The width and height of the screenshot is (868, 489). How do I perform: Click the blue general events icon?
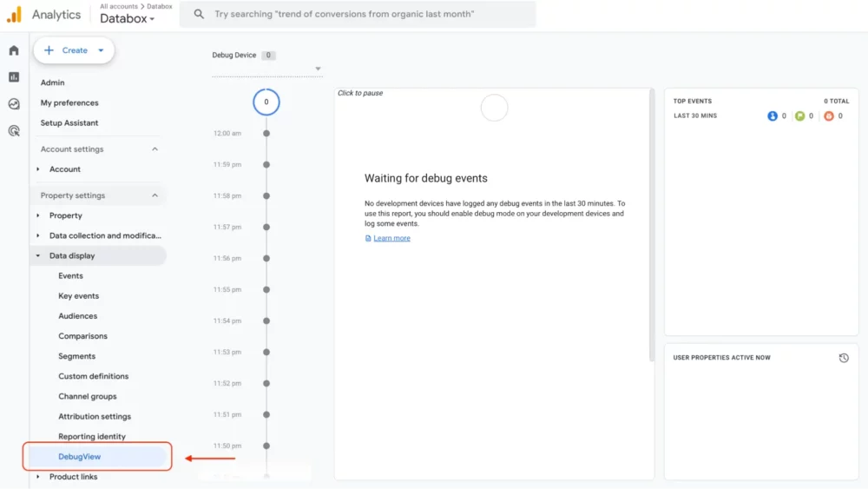click(773, 116)
